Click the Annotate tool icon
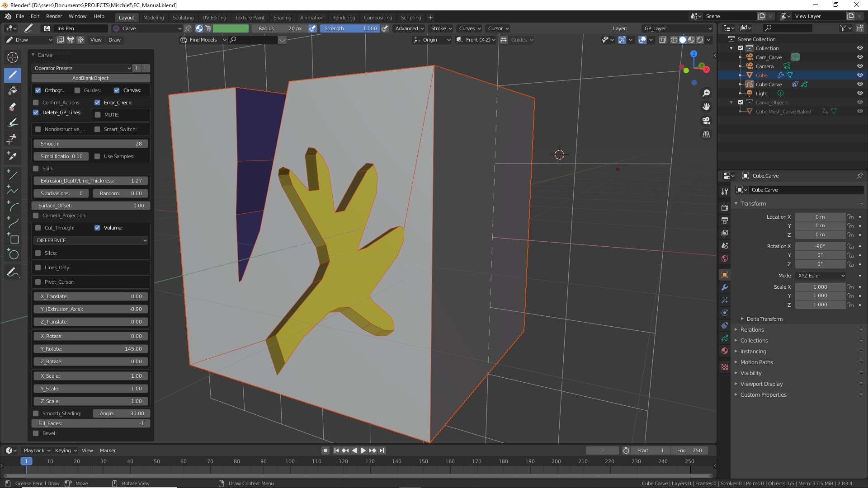 pos(13,272)
